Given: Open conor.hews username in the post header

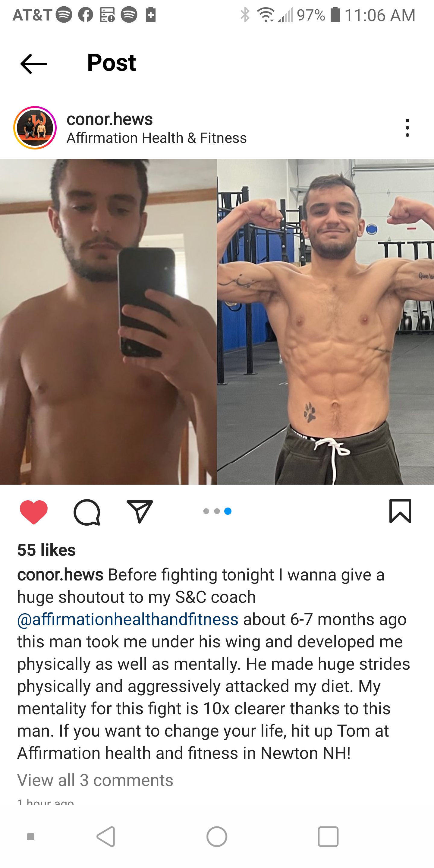Looking at the screenshot, I should coord(109,119).
